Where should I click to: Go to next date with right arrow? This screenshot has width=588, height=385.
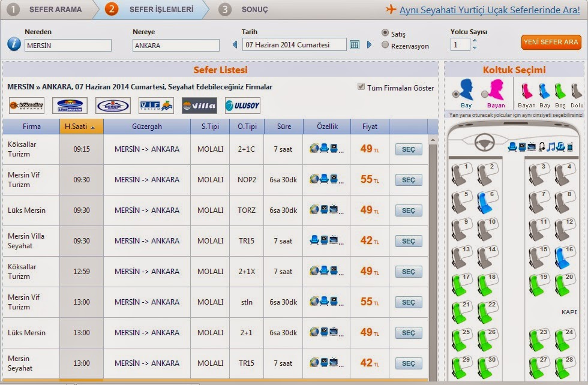(370, 44)
